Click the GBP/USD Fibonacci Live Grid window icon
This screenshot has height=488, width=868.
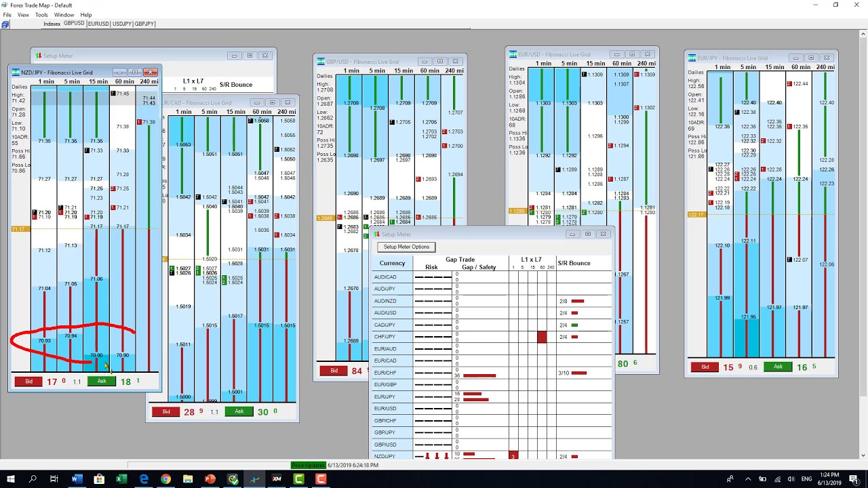click(320, 62)
